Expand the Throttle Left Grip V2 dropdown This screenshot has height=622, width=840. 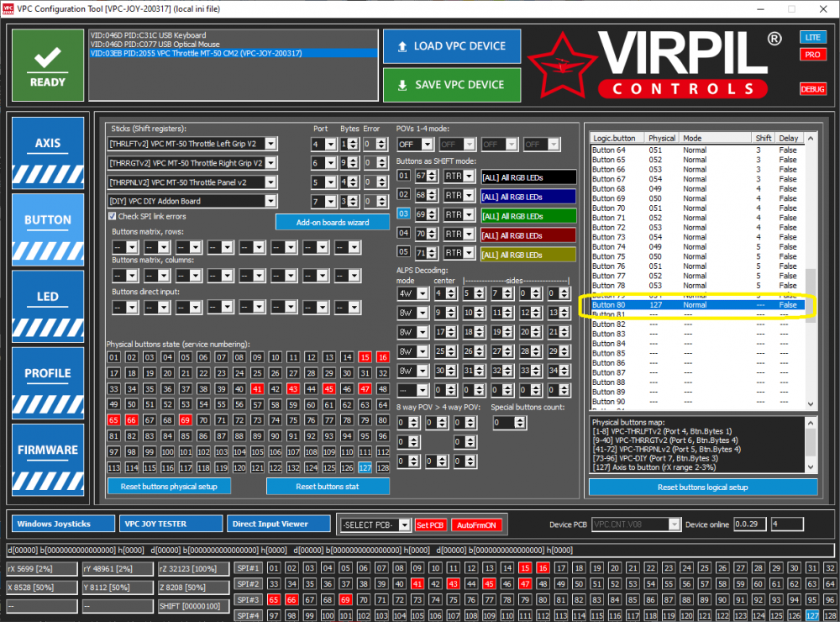point(270,144)
